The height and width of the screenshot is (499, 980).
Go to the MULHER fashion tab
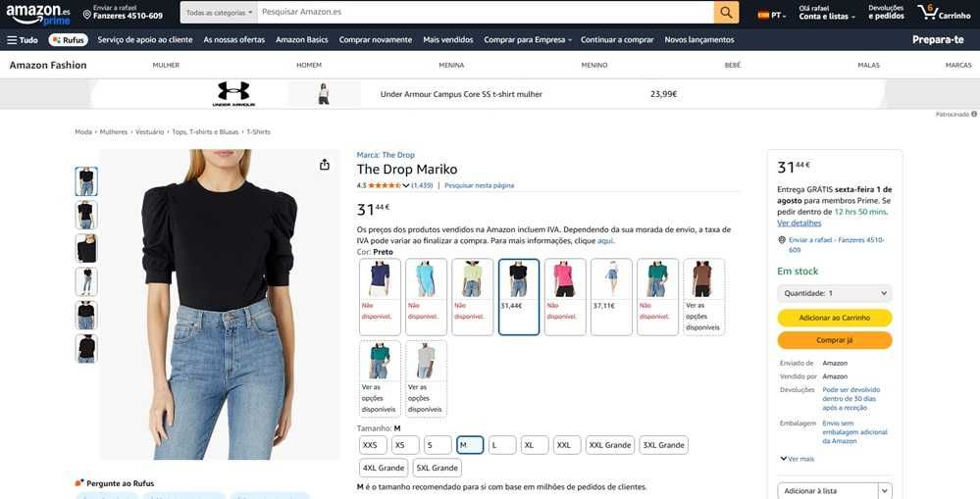pos(166,65)
